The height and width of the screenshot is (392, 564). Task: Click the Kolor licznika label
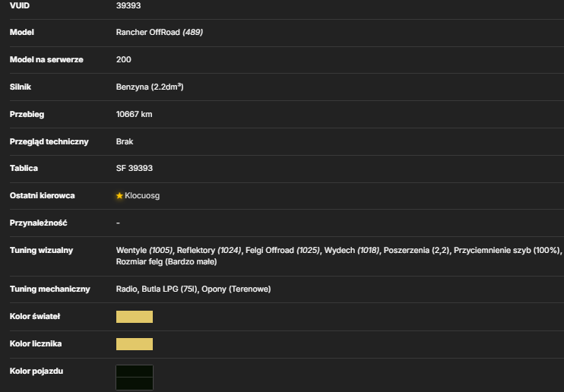pos(36,344)
